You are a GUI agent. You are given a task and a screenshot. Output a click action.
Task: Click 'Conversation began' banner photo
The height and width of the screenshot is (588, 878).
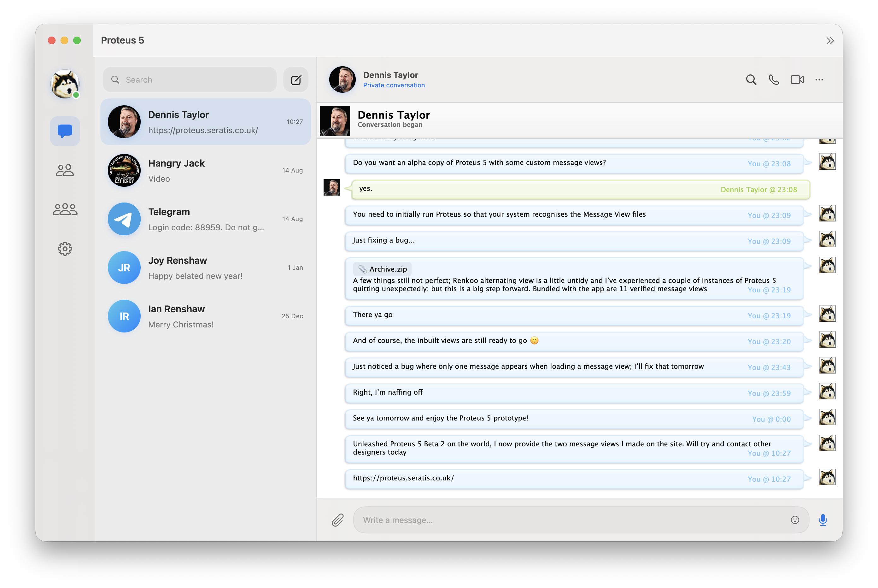pyautogui.click(x=335, y=121)
